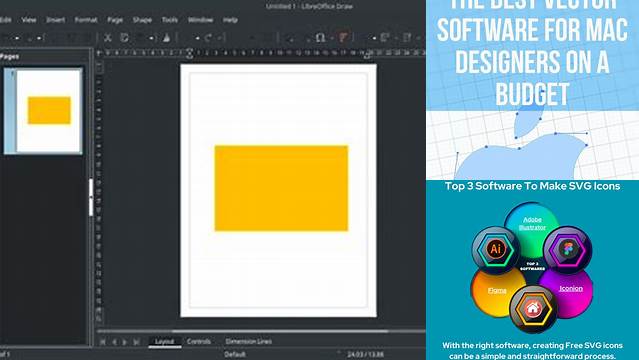Click the Cut scissors icon in toolbar
639x360 pixels.
point(108,38)
